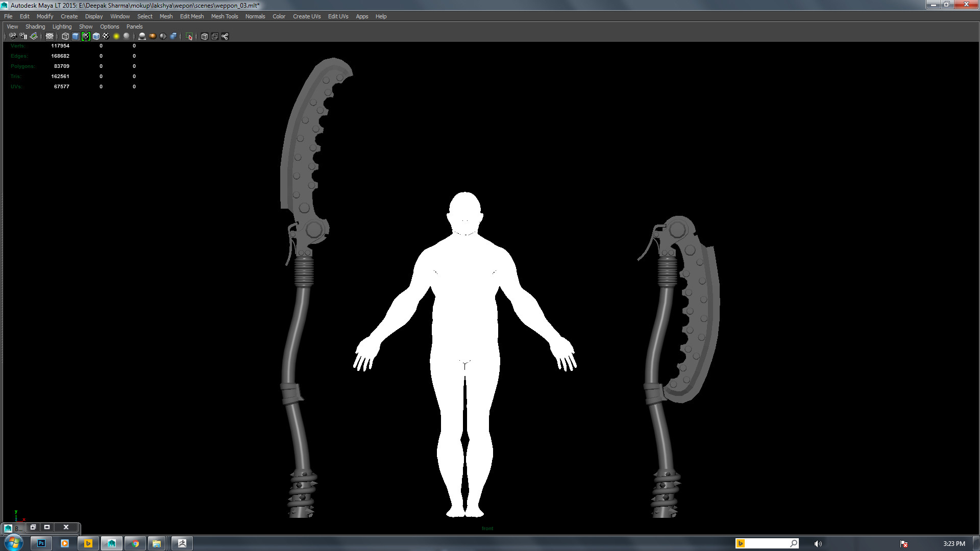Viewport: 980px width, 551px height.
Task: Click the Select Camera icon in panel toolbar
Action: pyautogui.click(x=13, y=36)
